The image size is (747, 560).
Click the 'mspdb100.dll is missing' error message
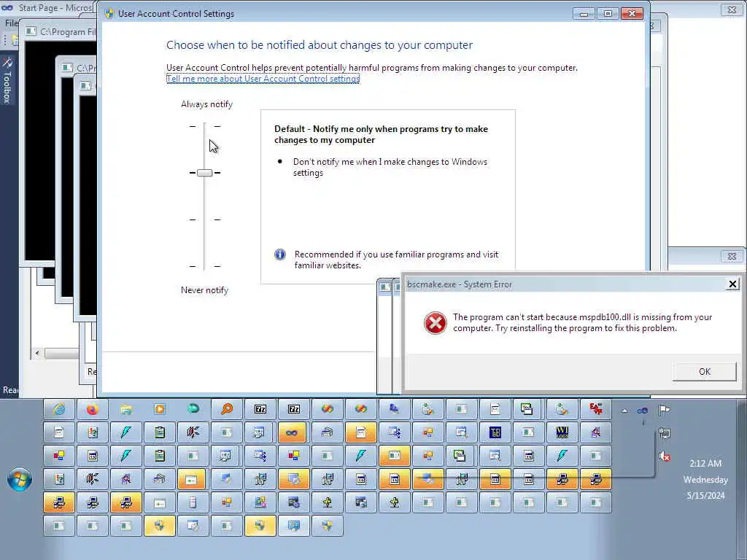[582, 322]
